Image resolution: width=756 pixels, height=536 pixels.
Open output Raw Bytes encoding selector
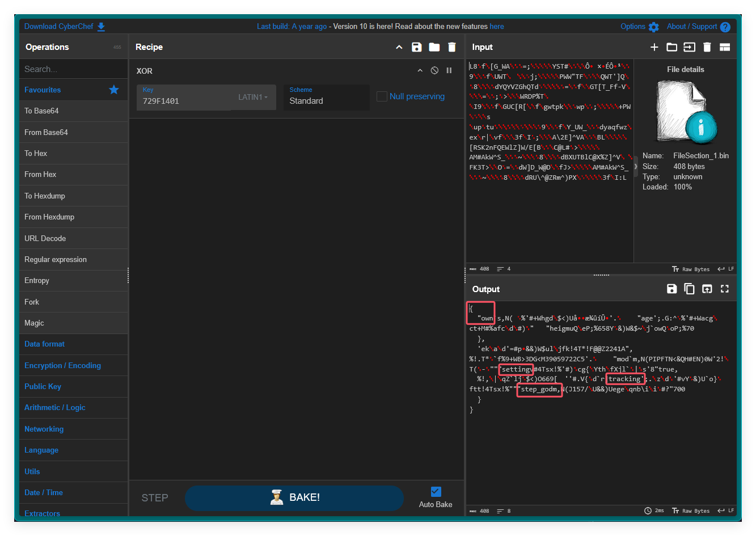[x=691, y=510]
